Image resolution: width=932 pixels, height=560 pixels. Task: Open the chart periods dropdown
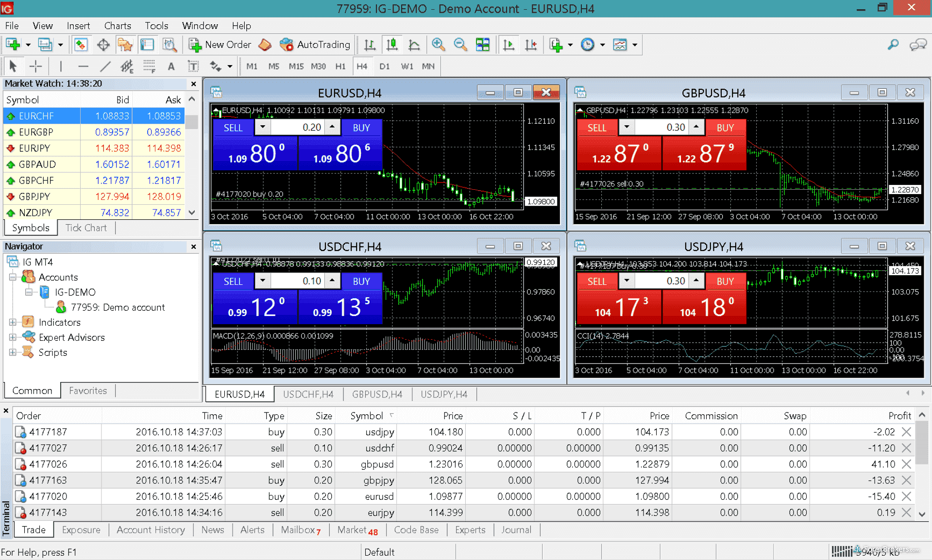(x=602, y=44)
